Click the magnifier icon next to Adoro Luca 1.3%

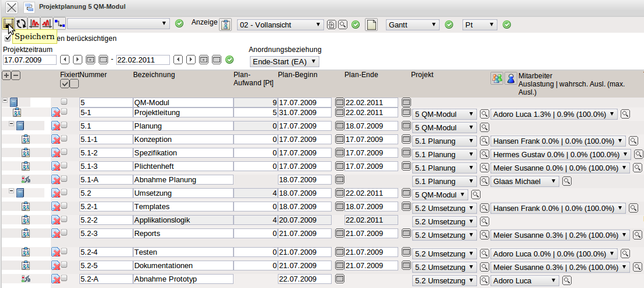click(625, 114)
